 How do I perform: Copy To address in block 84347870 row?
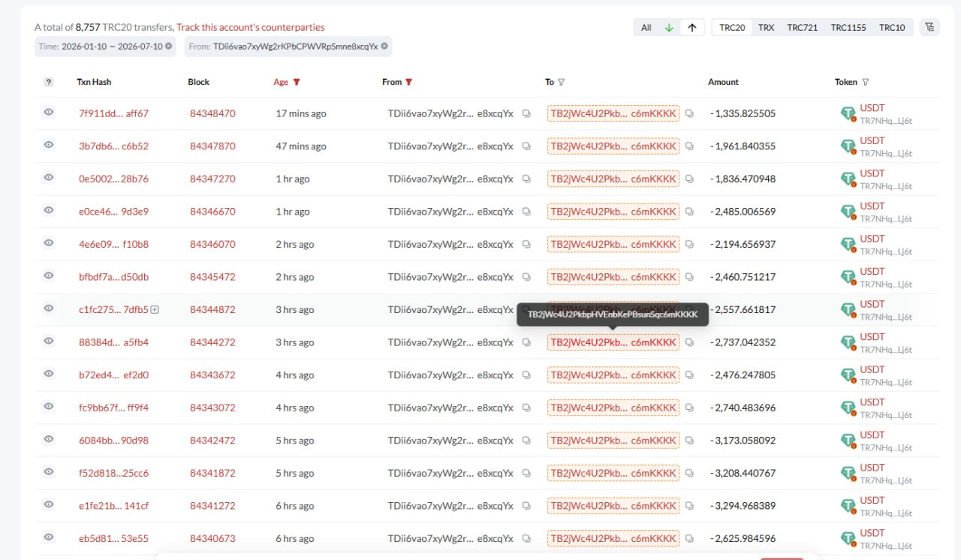689,146
